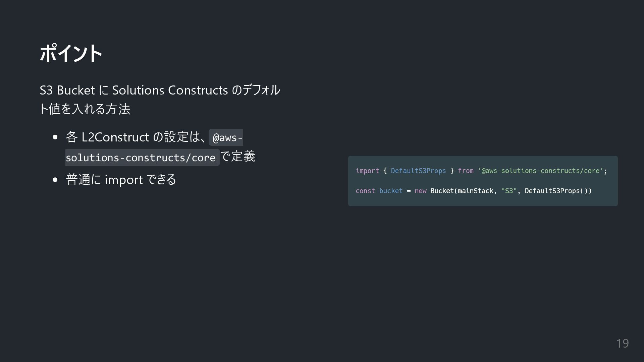Click the slide title ポイント
644x362 pixels.
[71, 53]
